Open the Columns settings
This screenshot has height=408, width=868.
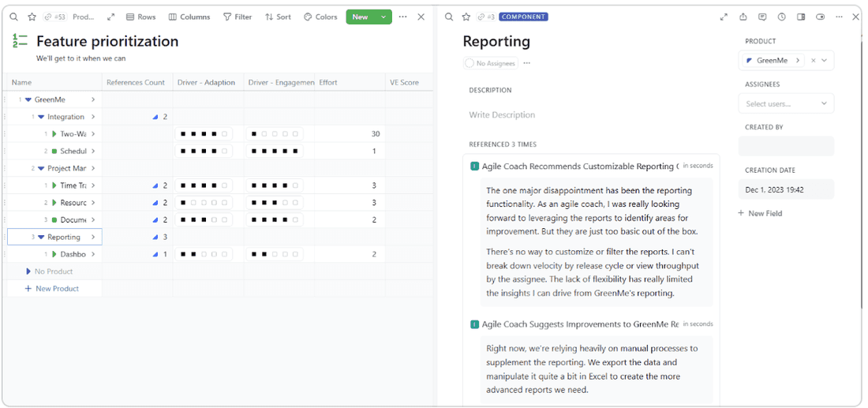pos(189,17)
